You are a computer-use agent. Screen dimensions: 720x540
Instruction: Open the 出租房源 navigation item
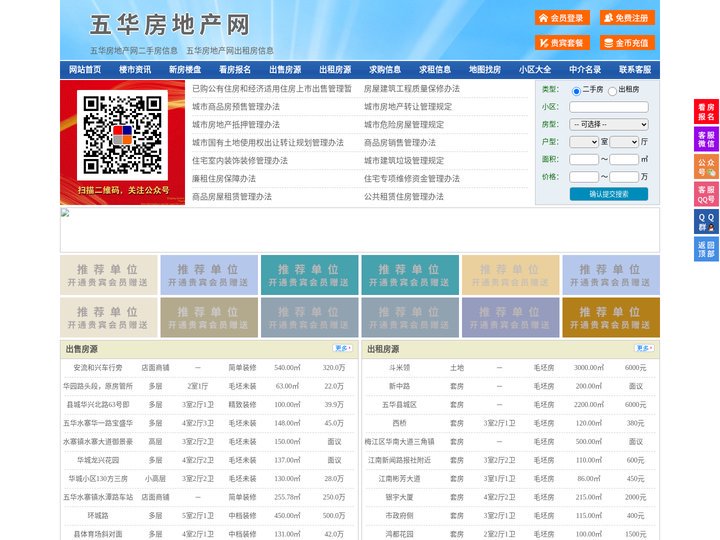pyautogui.click(x=335, y=70)
